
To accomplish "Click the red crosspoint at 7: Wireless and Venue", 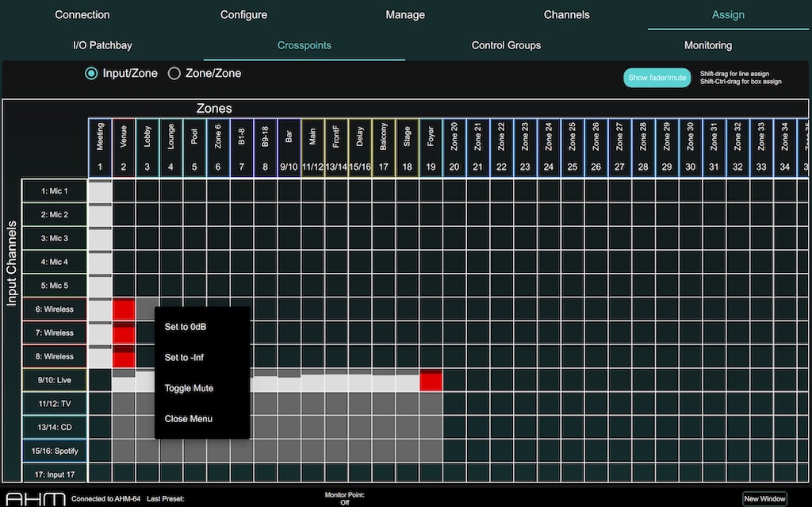I will [x=124, y=333].
